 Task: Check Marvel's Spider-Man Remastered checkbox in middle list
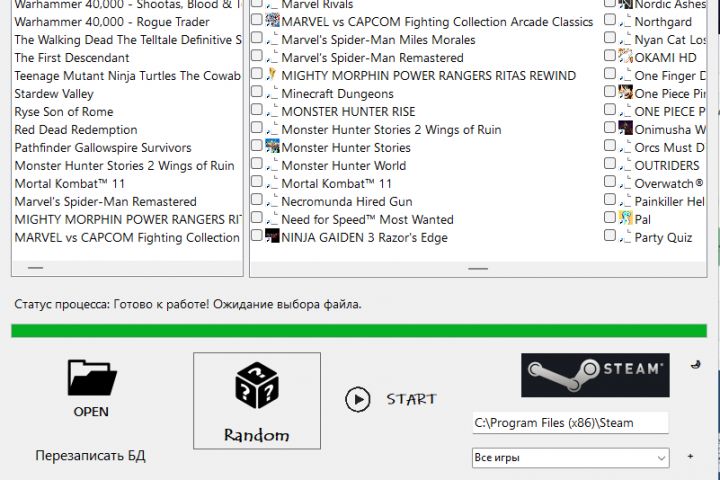[x=257, y=56]
